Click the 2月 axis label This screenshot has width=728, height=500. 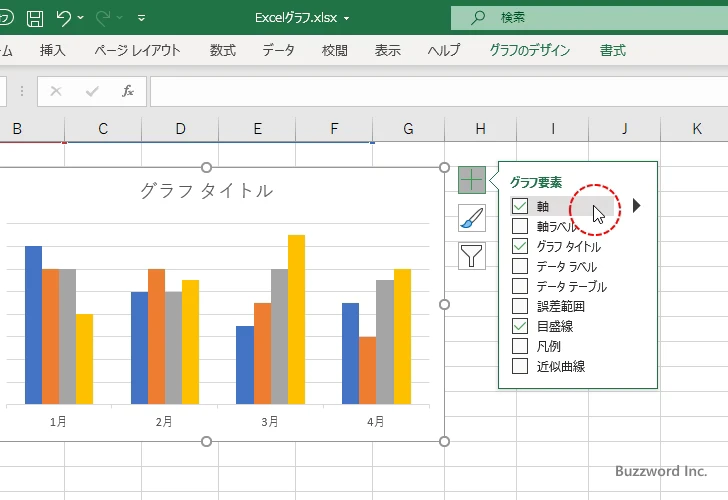pos(164,422)
